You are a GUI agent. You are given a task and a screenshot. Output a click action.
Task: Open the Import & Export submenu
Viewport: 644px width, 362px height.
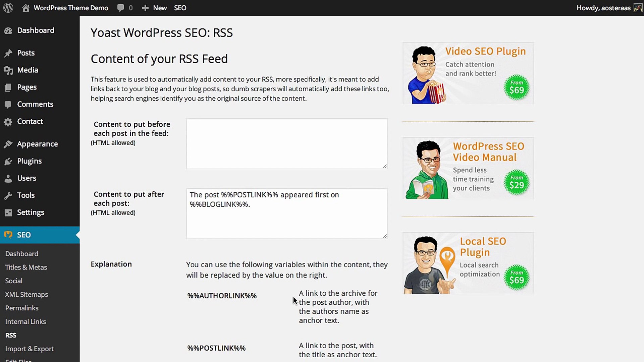pos(29,349)
